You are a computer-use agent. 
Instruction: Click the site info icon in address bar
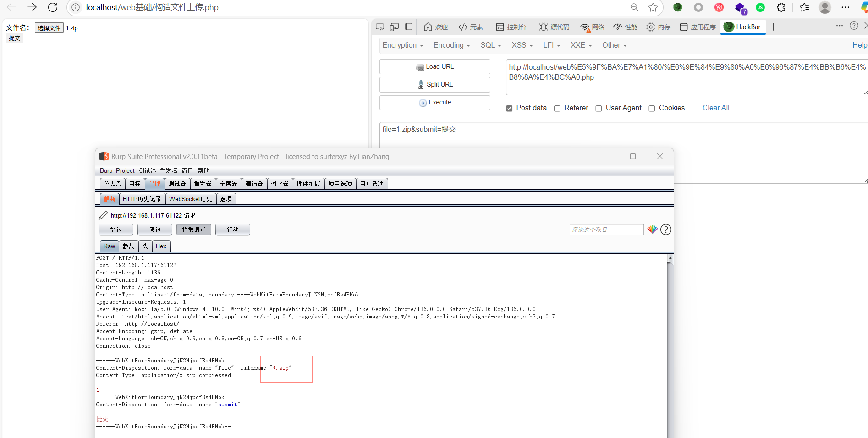[x=76, y=7]
